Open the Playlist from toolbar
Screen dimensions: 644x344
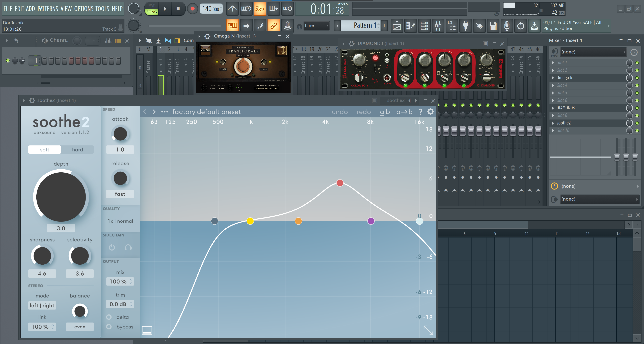pos(397,26)
